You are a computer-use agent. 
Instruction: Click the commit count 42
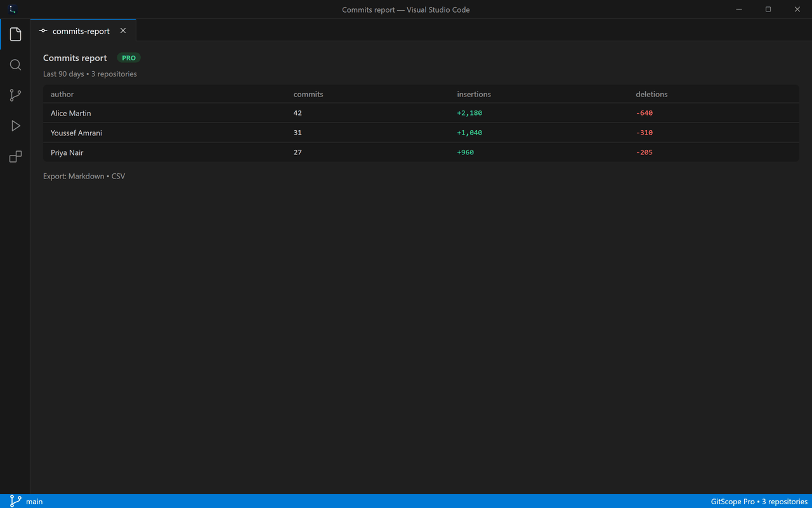click(298, 113)
